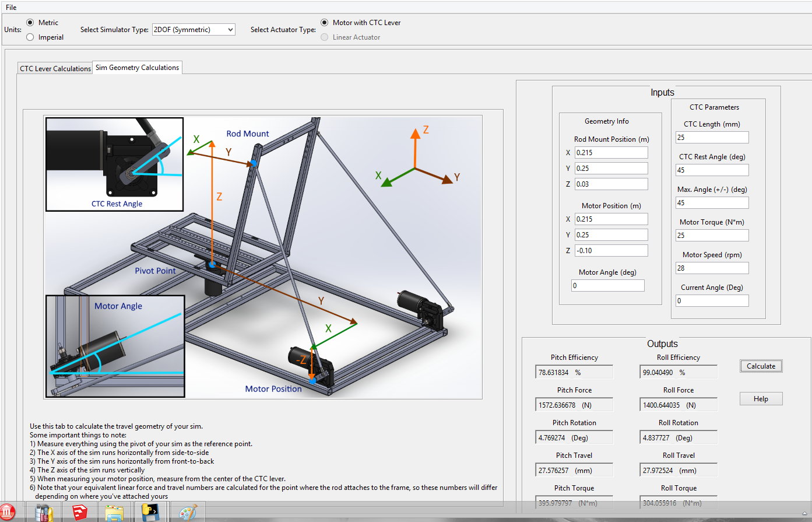Choose Motor with CTC Lever actuator
The image size is (812, 522).
click(x=325, y=23)
